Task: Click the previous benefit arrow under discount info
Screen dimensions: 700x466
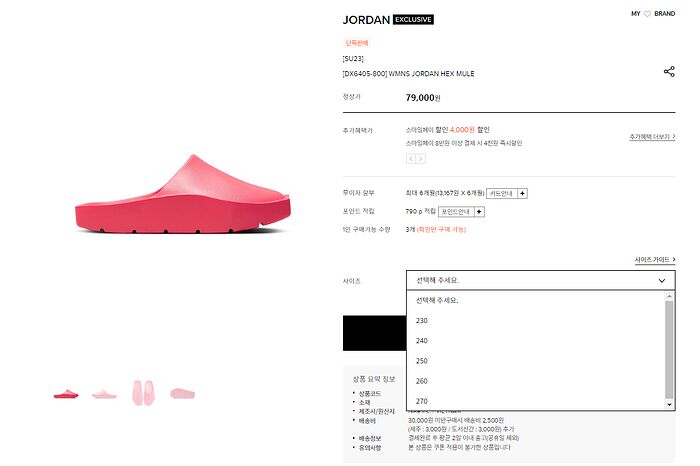Action: 411,158
